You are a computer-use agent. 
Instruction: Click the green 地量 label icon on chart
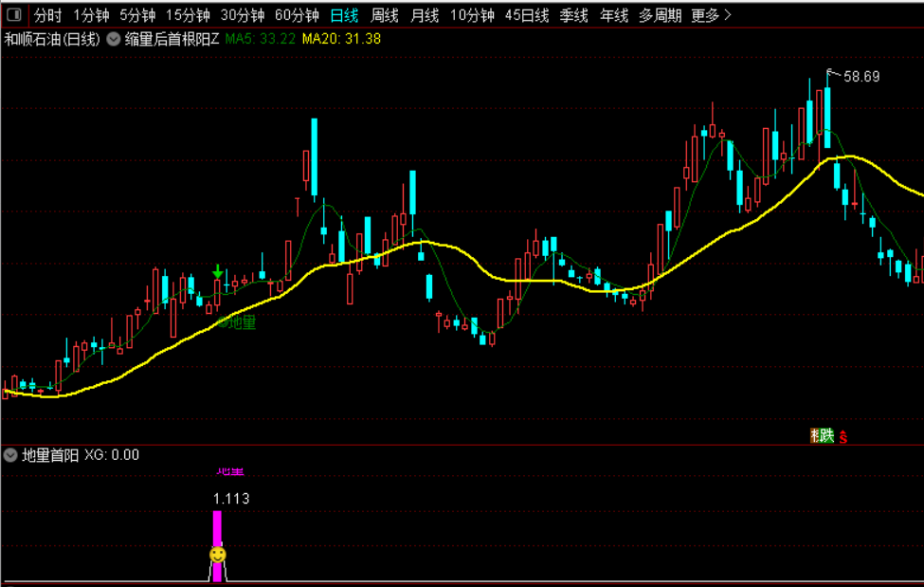[236, 322]
